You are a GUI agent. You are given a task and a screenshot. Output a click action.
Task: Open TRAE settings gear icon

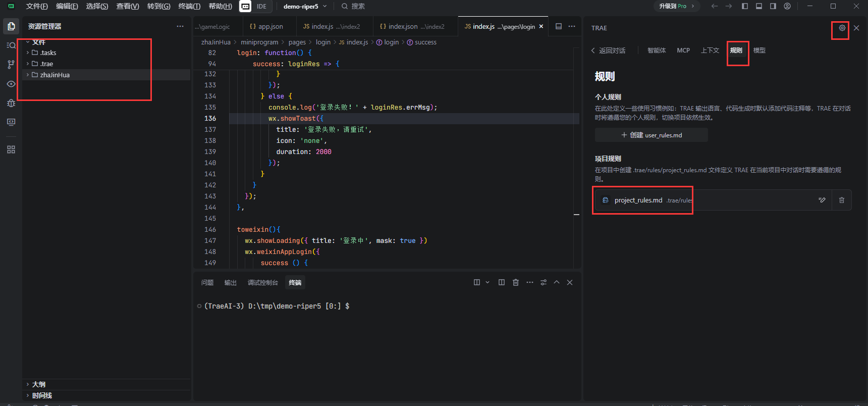[842, 28]
